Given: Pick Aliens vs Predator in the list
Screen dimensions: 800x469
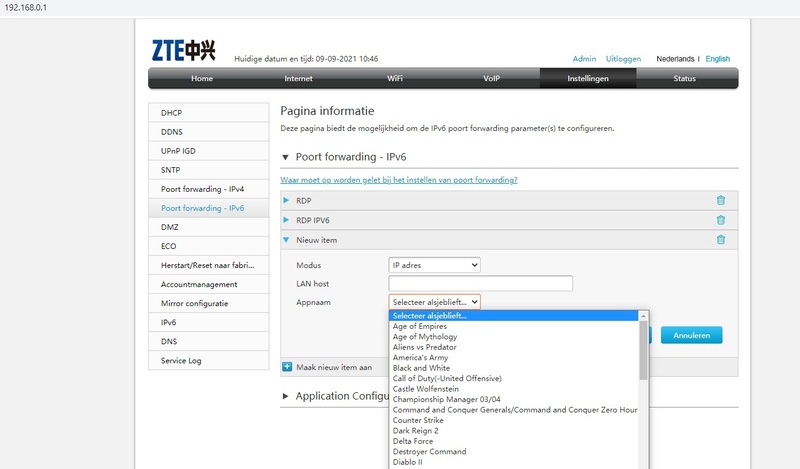Looking at the screenshot, I should click(514, 347).
